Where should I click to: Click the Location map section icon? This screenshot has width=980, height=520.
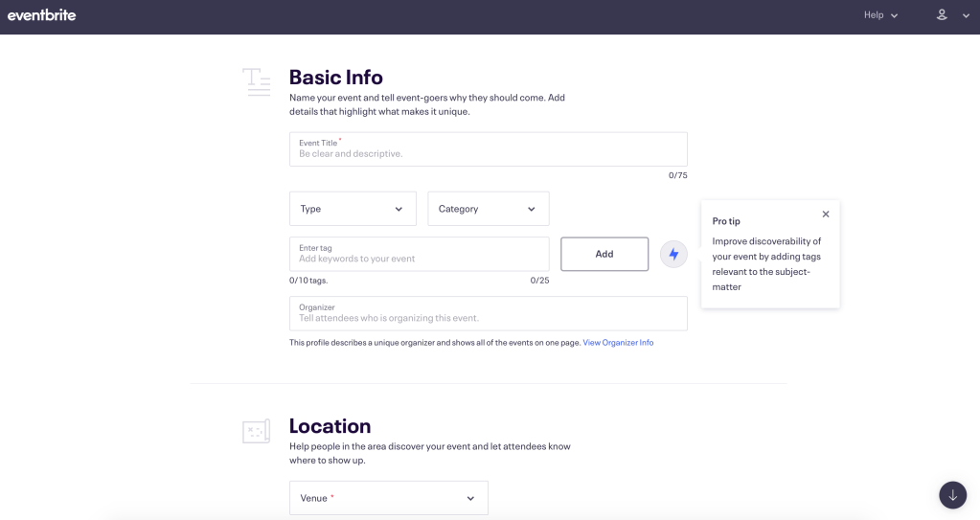(x=256, y=432)
